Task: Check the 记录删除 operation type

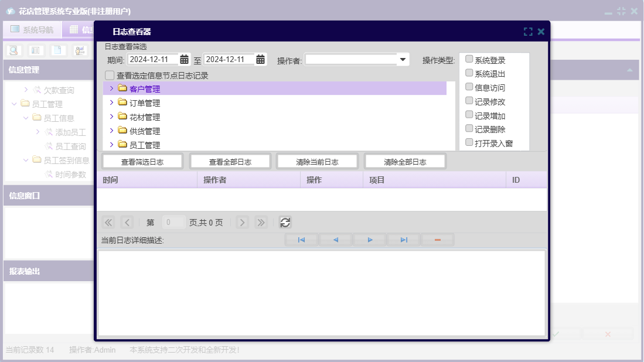Action: click(469, 128)
